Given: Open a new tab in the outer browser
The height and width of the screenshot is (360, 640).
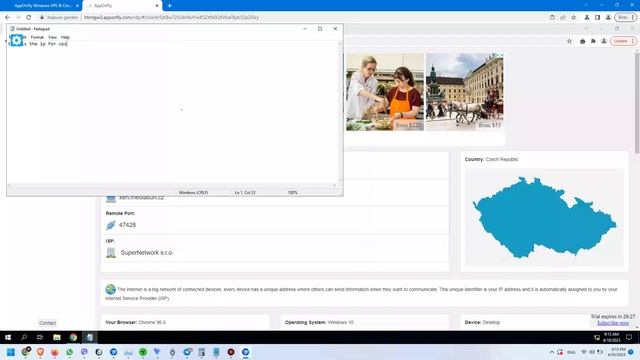Looking at the screenshot, I should [169, 6].
